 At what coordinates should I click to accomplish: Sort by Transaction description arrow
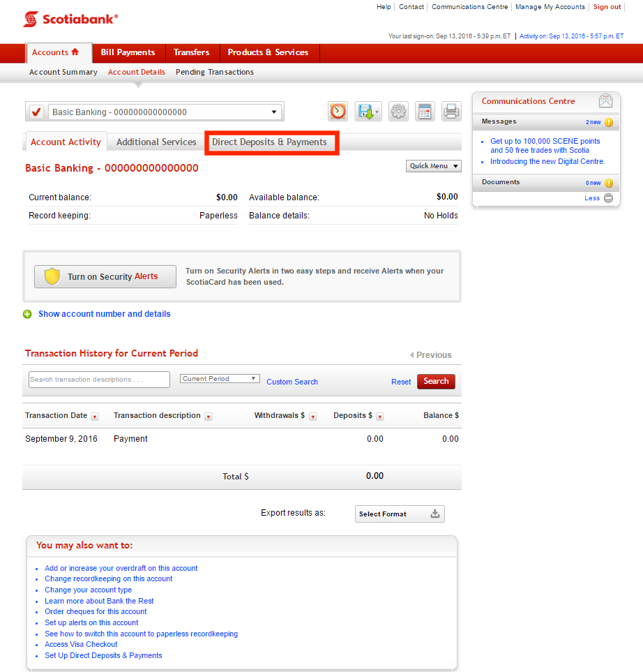click(209, 417)
